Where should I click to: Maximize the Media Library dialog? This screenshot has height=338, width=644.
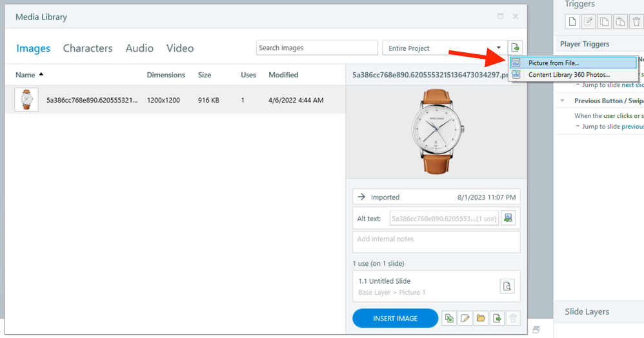500,16
